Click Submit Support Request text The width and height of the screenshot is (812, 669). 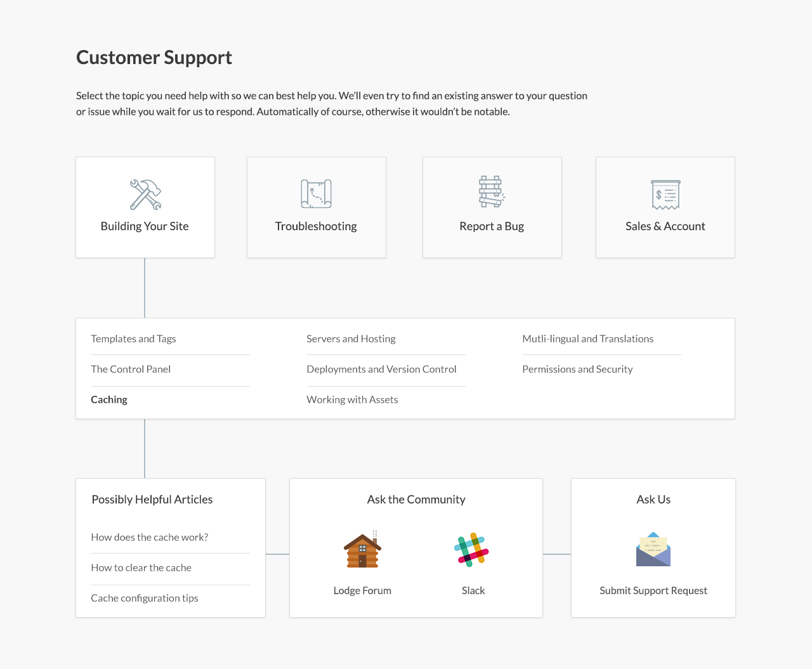coord(653,590)
